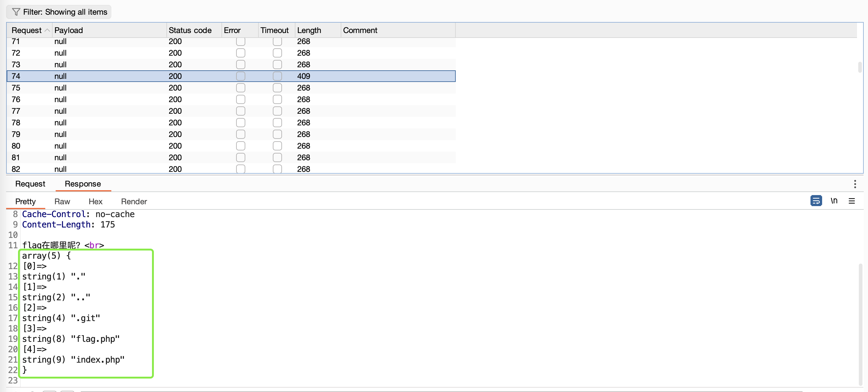Screen dimensions: 868x392
Task: Click length value 409
Action: [x=303, y=76]
